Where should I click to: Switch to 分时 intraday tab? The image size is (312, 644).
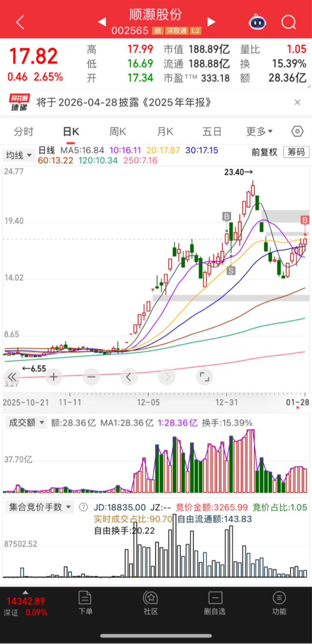[24, 131]
